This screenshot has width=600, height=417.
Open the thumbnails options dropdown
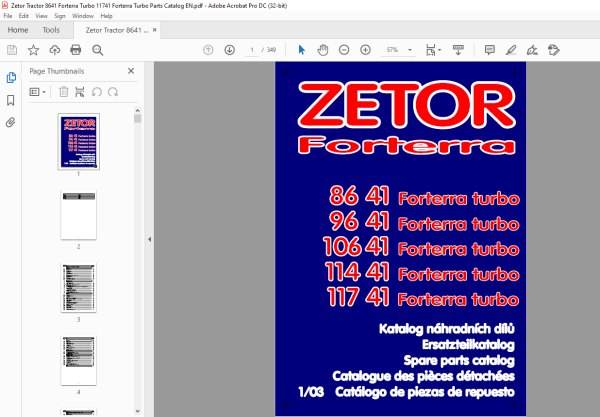(x=38, y=92)
